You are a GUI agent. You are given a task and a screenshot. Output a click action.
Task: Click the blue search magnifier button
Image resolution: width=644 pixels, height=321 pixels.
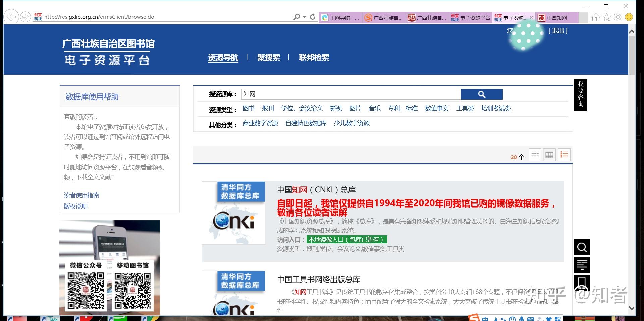pyautogui.click(x=482, y=94)
